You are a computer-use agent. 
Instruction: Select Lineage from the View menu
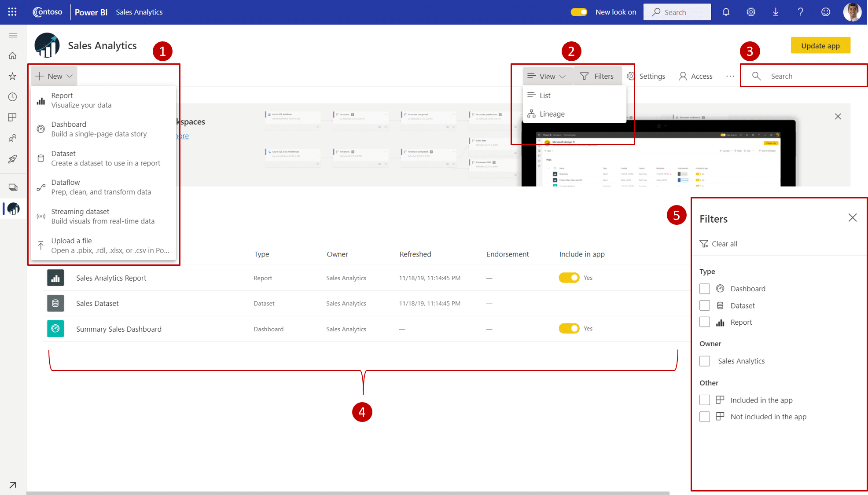point(552,114)
